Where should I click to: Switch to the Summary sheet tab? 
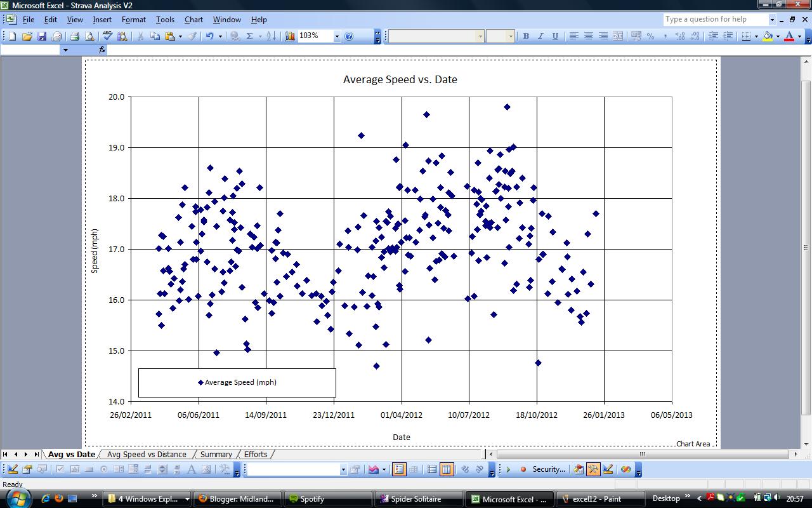(x=216, y=455)
